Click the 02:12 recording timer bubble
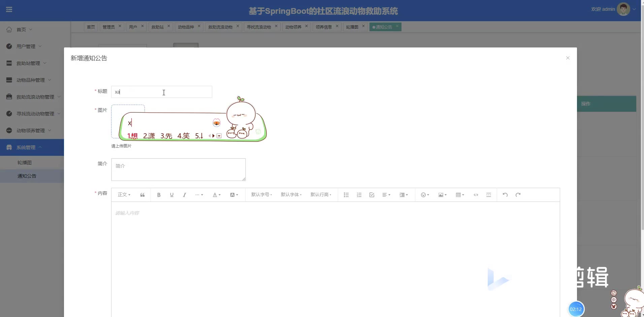 (576, 309)
